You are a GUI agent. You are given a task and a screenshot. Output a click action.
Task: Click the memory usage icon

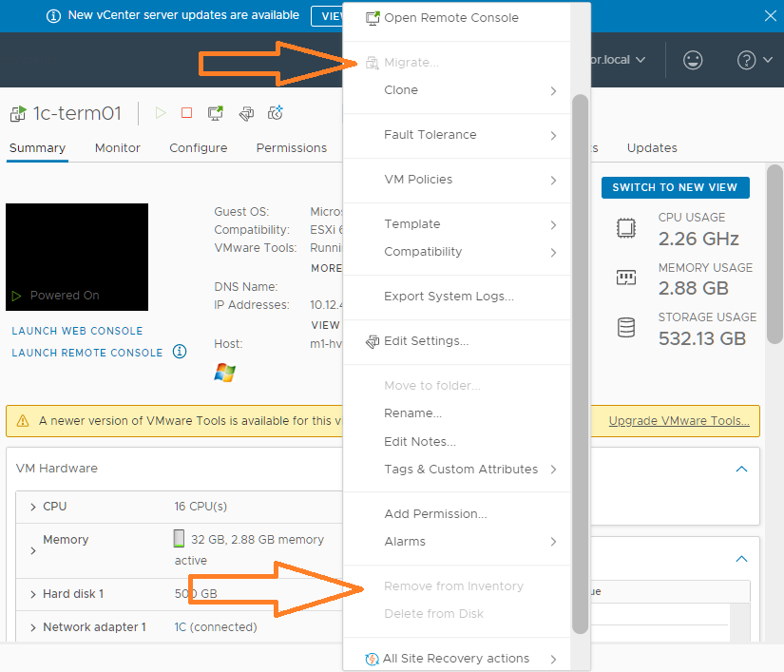click(626, 277)
